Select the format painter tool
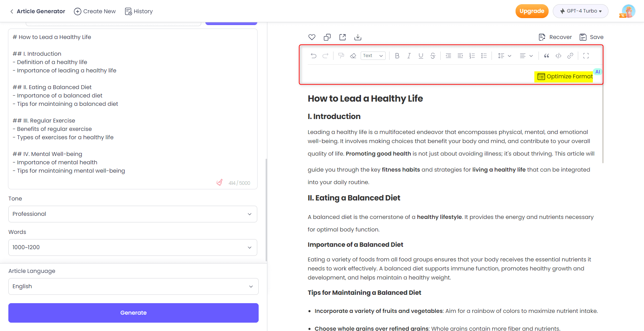 pos(341,56)
